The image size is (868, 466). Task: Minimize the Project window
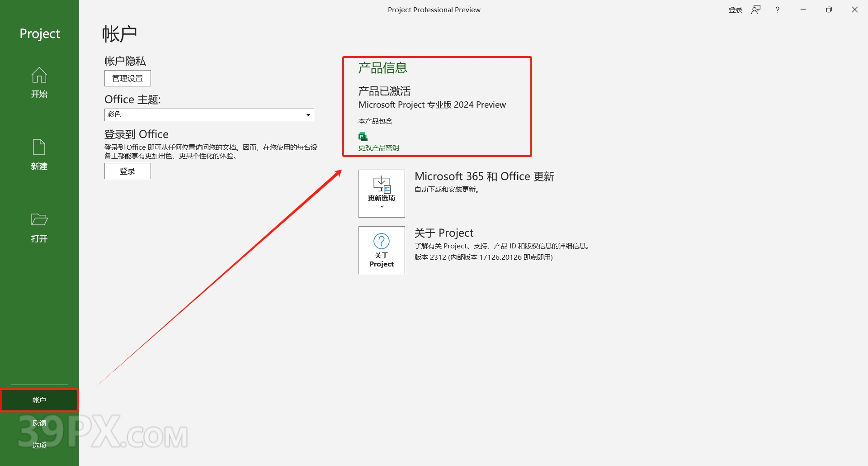pyautogui.click(x=803, y=10)
